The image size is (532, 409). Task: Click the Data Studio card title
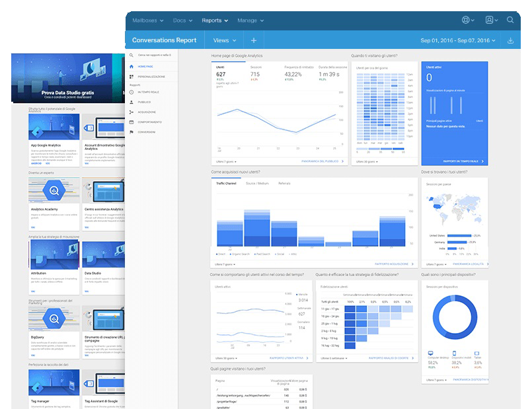[x=93, y=273]
